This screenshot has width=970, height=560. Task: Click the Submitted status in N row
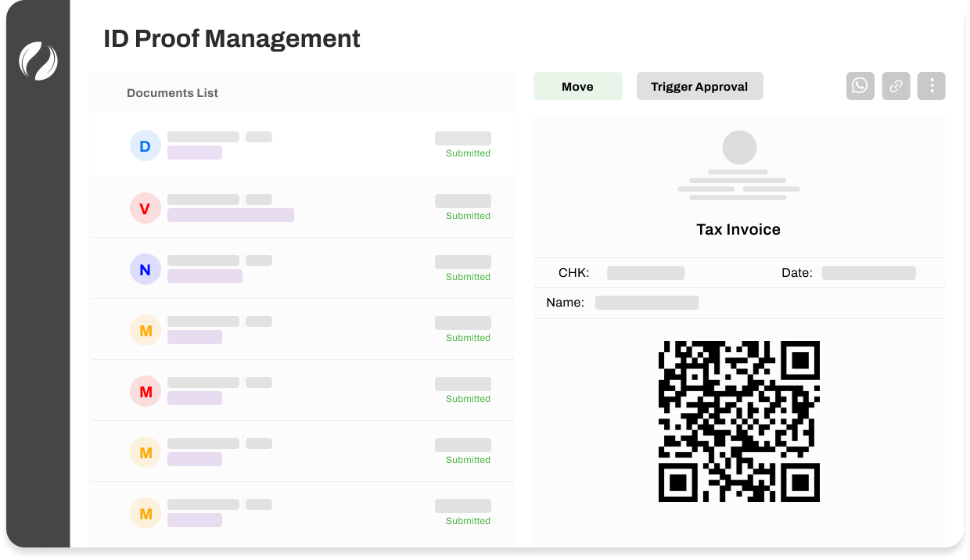point(468,277)
